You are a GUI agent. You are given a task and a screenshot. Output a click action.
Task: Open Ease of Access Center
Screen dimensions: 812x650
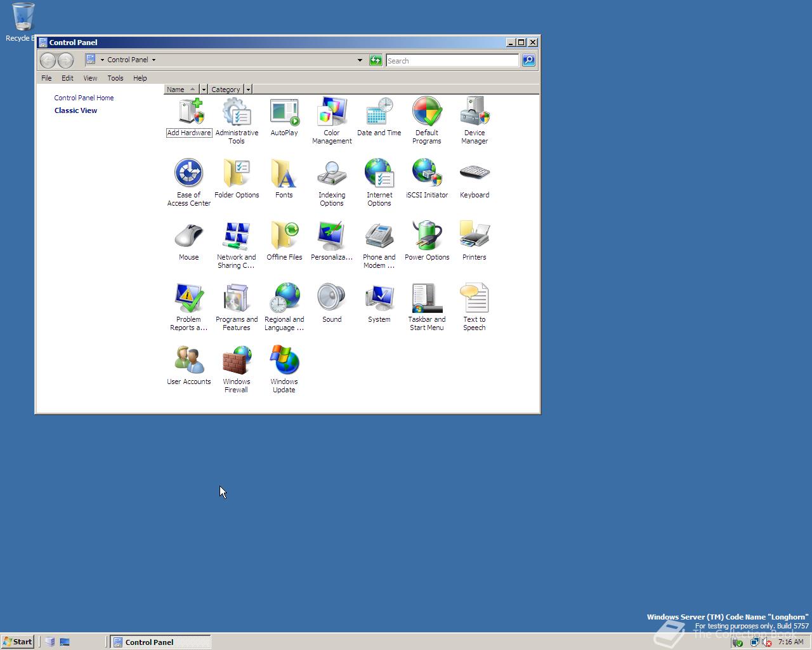click(x=189, y=183)
